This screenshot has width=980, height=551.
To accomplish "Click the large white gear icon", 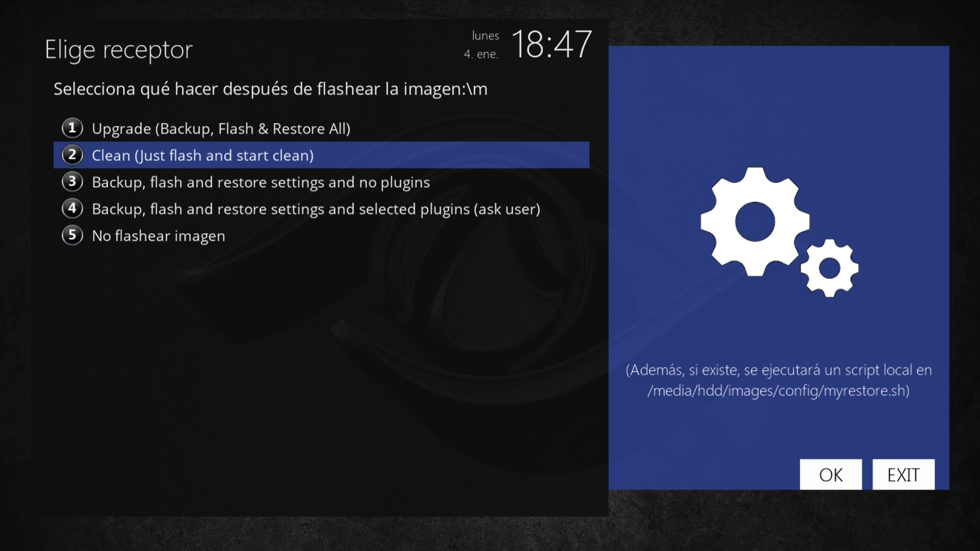I will tap(754, 222).
